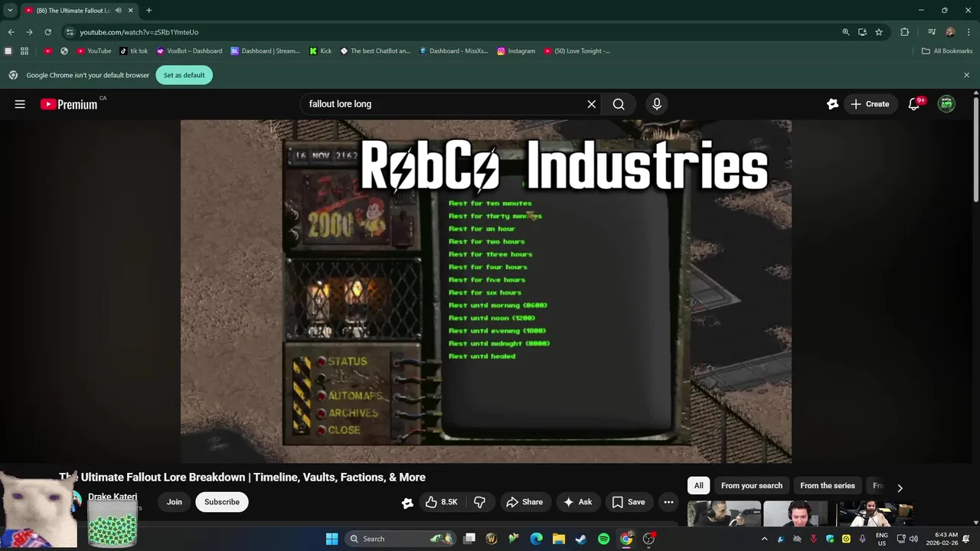Open the World of Warcraft taskbar icon

click(492, 539)
